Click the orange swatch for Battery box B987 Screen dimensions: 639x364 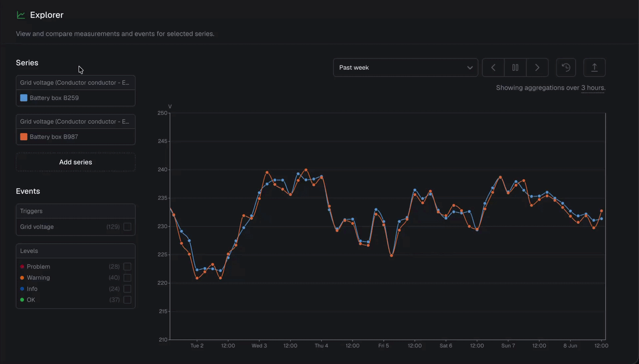click(x=23, y=137)
